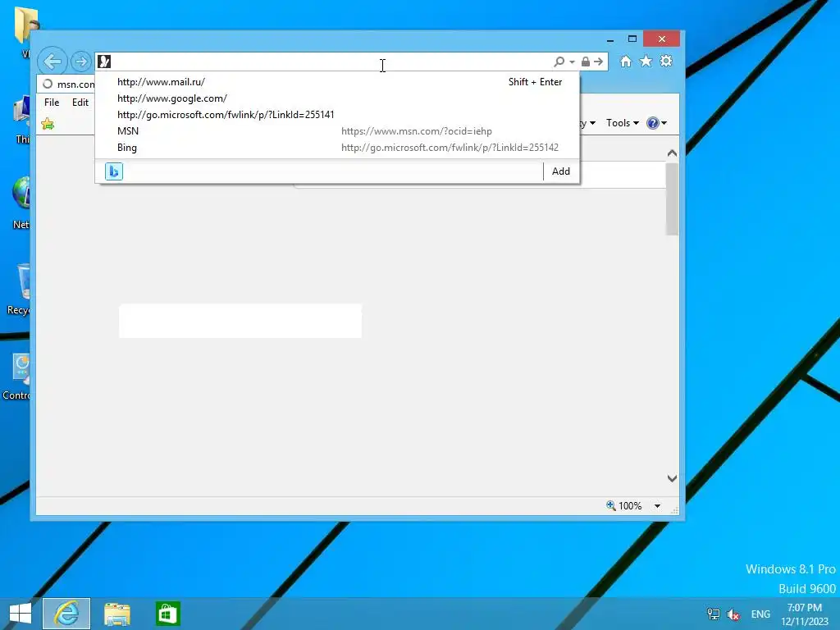Click the address bar search magnifier icon
This screenshot has height=630, width=840.
tap(559, 62)
